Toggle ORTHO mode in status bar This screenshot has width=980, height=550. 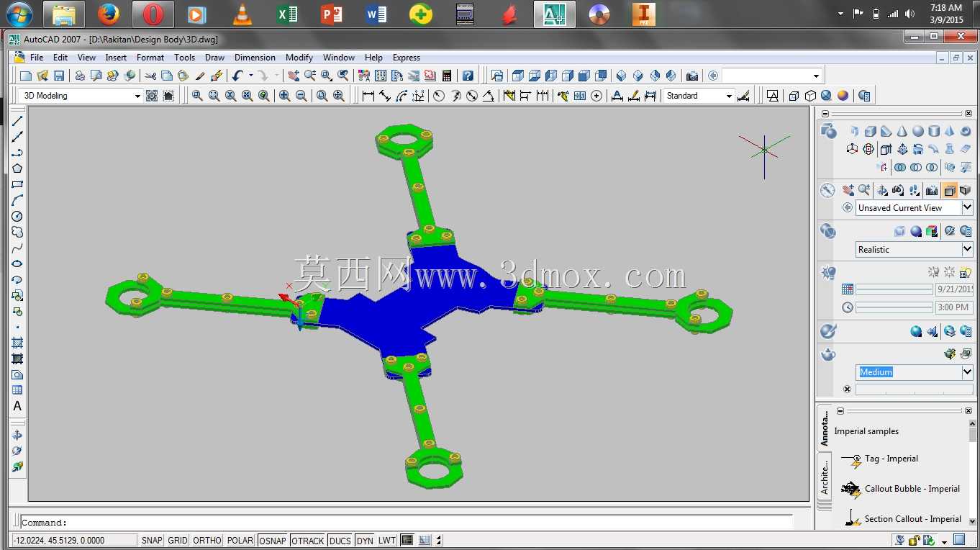point(207,541)
